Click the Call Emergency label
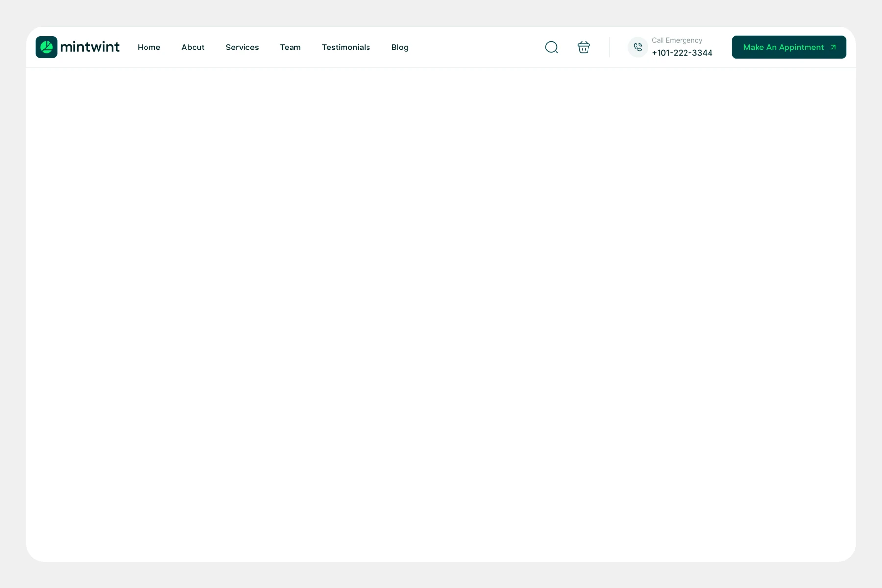This screenshot has width=882, height=588. pos(677,40)
